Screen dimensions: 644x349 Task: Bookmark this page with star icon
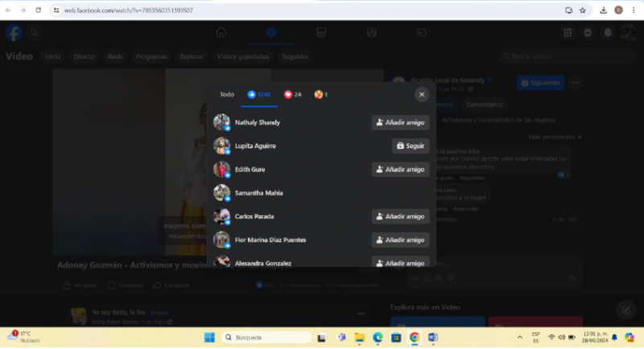pos(582,10)
